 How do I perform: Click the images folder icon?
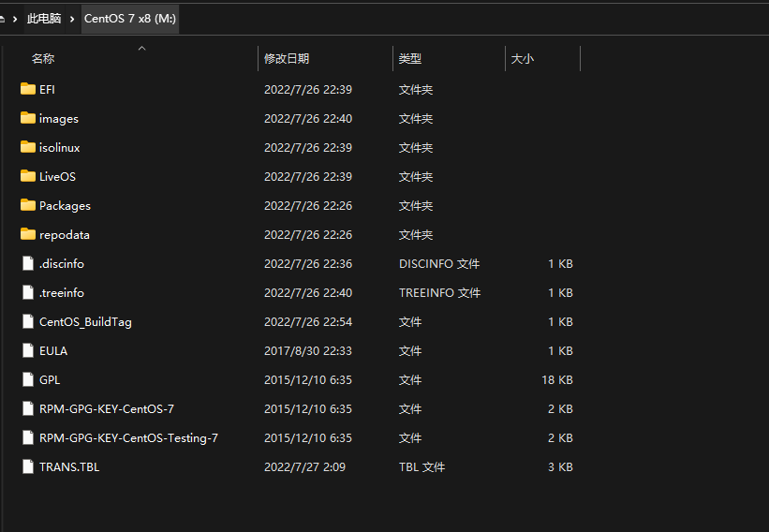point(28,118)
